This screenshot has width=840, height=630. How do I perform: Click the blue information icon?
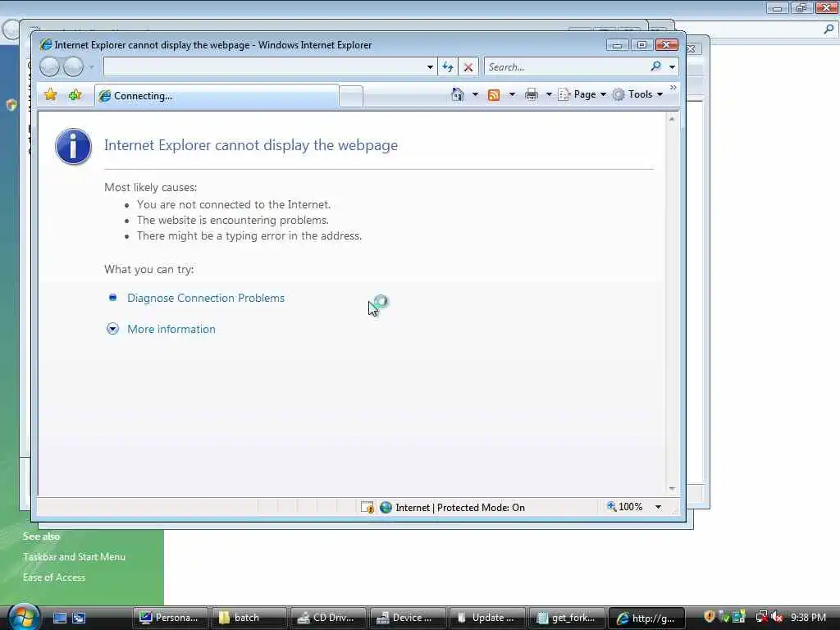pyautogui.click(x=73, y=146)
